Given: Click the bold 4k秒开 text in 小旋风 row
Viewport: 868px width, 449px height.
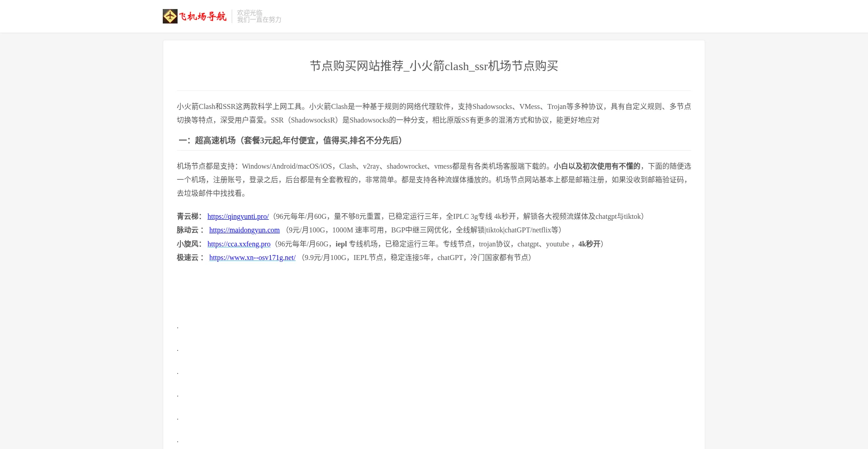Looking at the screenshot, I should [589, 244].
